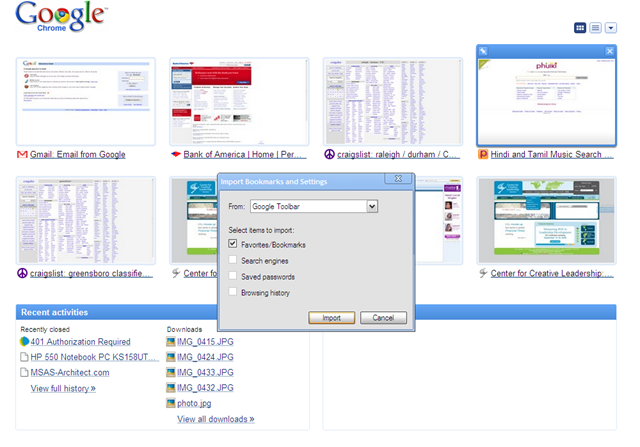Open the Bank of America thumbnail
The image size is (640, 447).
pyautogui.click(x=239, y=102)
